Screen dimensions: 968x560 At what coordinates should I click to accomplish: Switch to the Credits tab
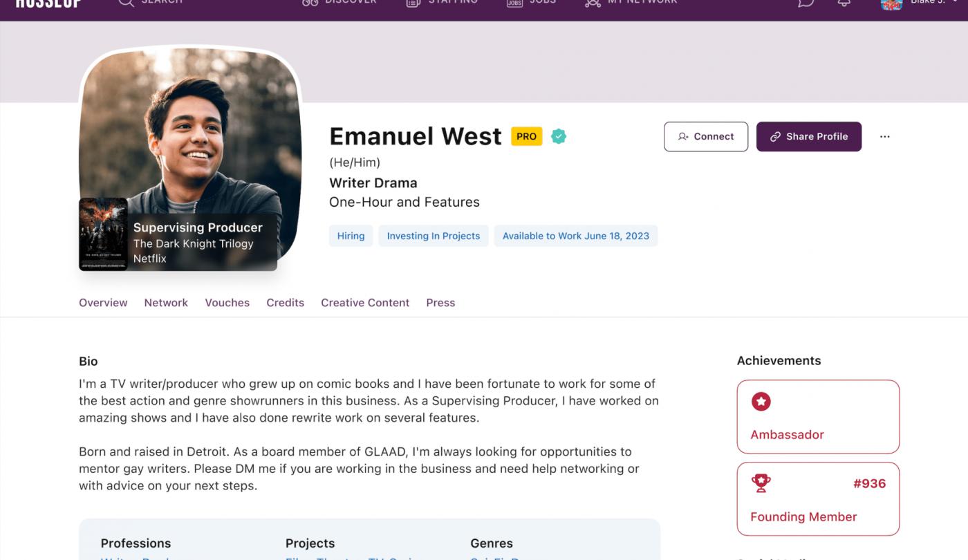point(285,303)
